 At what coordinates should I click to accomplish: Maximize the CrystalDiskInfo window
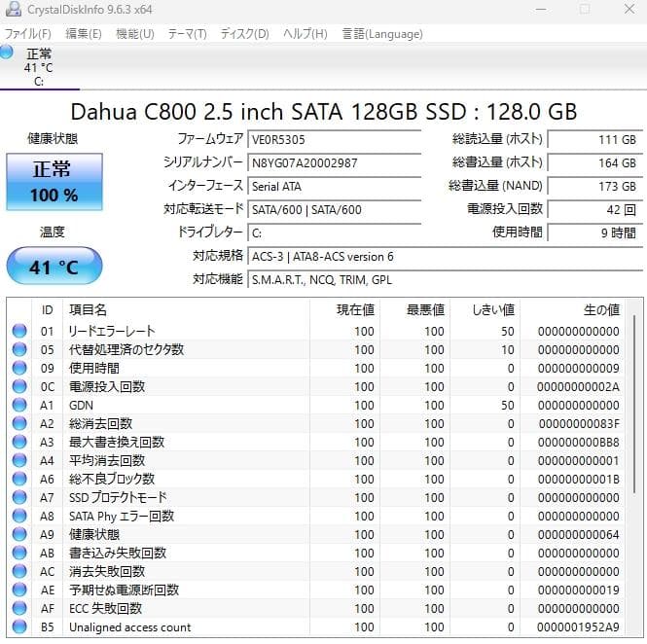[x=585, y=9]
